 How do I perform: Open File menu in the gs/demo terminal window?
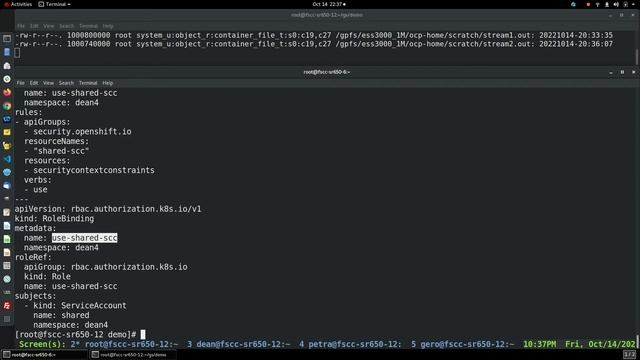(x=21, y=26)
